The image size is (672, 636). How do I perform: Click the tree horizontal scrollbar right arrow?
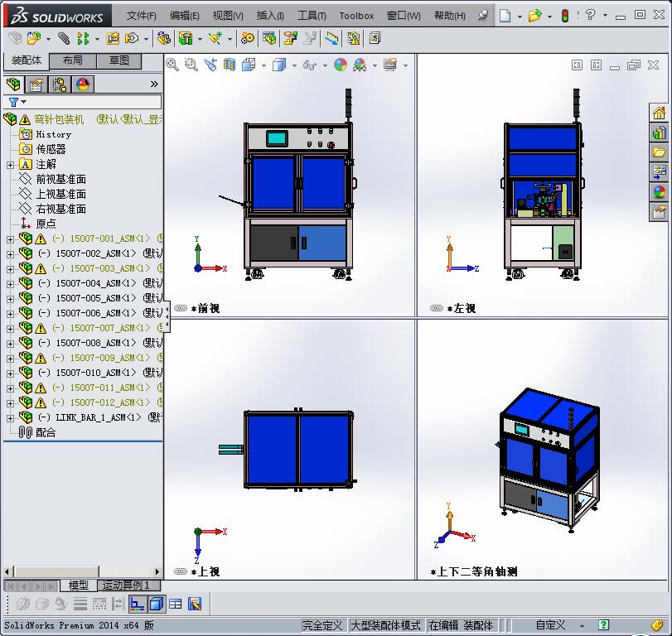(157, 571)
